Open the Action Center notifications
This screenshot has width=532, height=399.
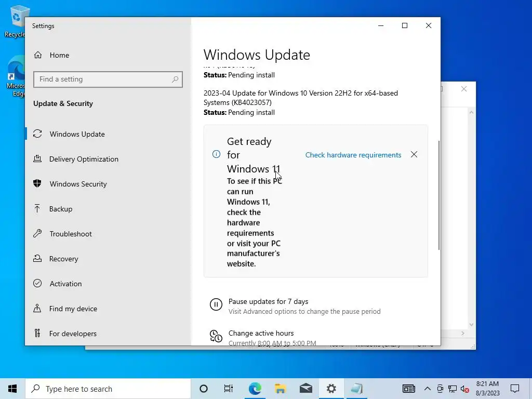515,389
